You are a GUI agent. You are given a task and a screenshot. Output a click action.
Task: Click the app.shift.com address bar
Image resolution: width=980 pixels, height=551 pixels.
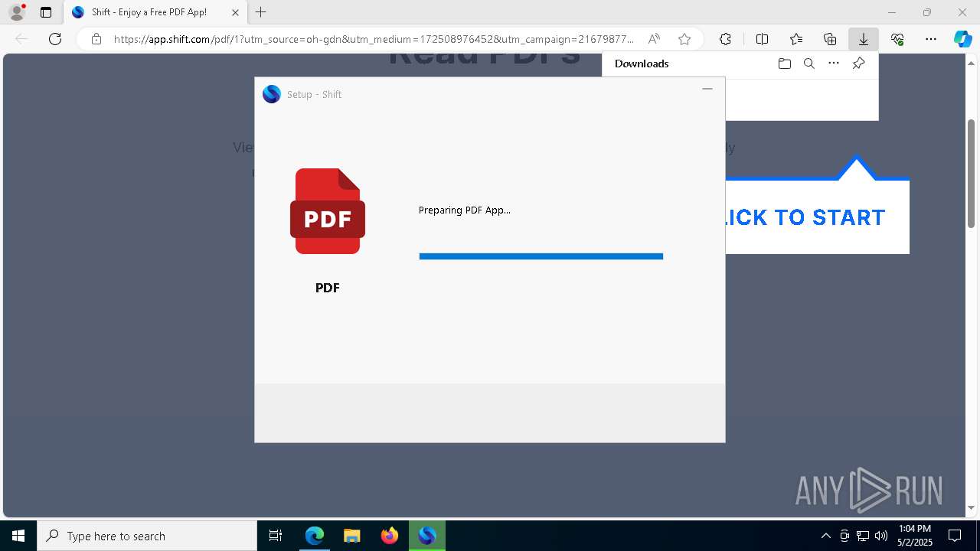[374, 39]
